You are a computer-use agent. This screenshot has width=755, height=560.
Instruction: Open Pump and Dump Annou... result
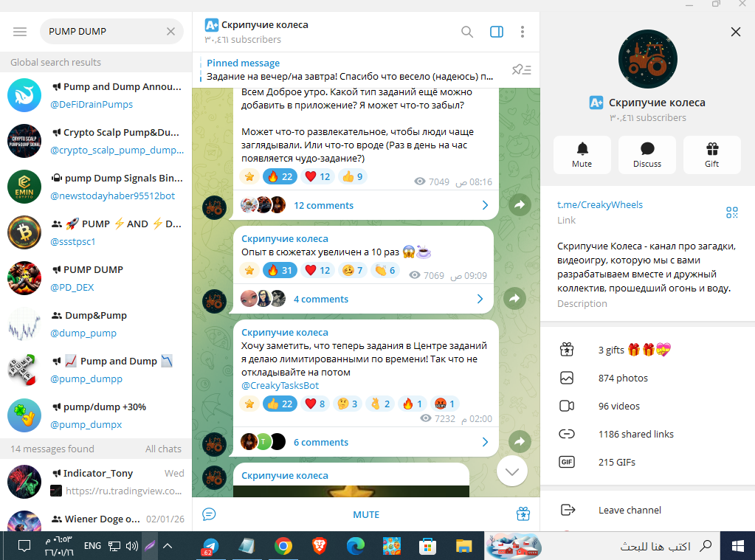pyautogui.click(x=96, y=95)
